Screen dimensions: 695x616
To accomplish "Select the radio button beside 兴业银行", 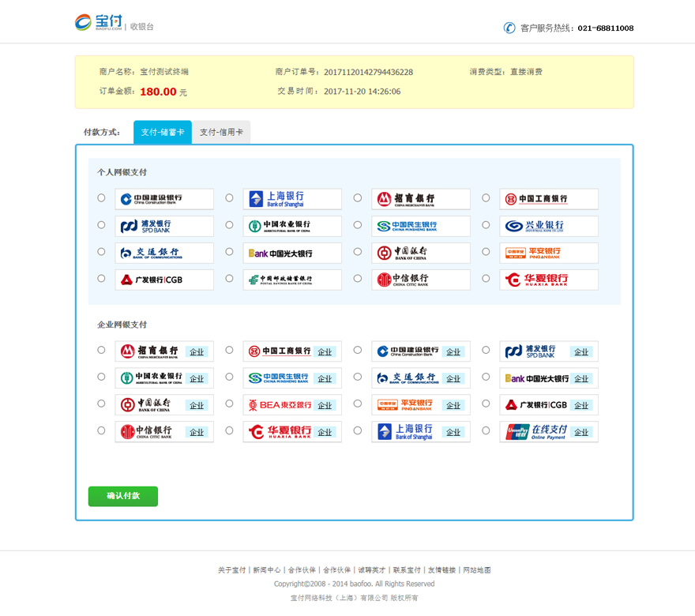I will point(486,225).
